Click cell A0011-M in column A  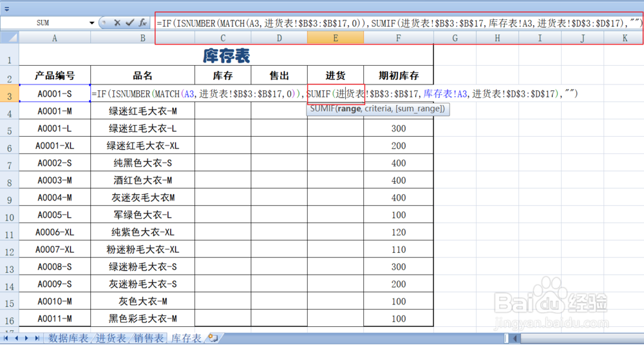pos(55,319)
